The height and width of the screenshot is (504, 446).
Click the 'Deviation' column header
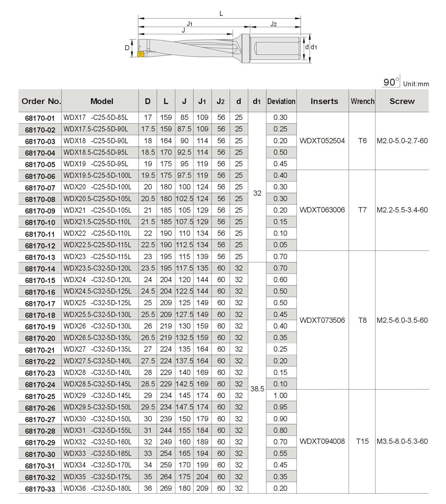point(281,101)
